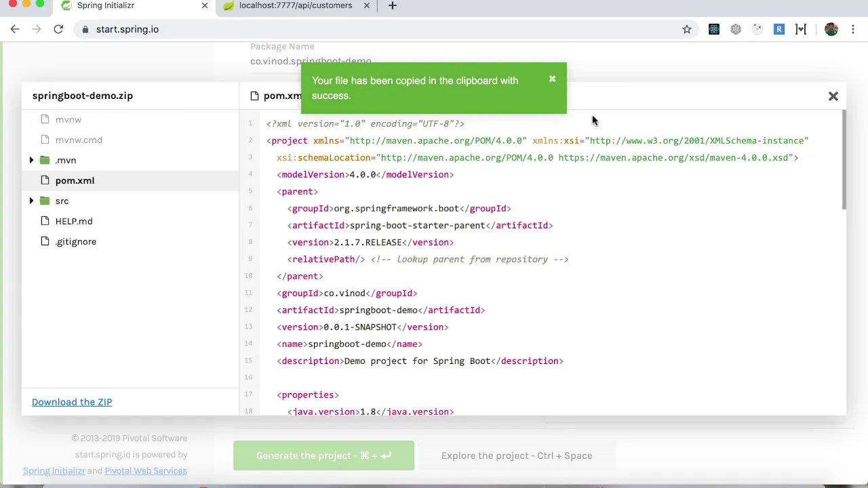This screenshot has height=488, width=868.
Task: Click Explore the project button
Action: pyautogui.click(x=517, y=455)
